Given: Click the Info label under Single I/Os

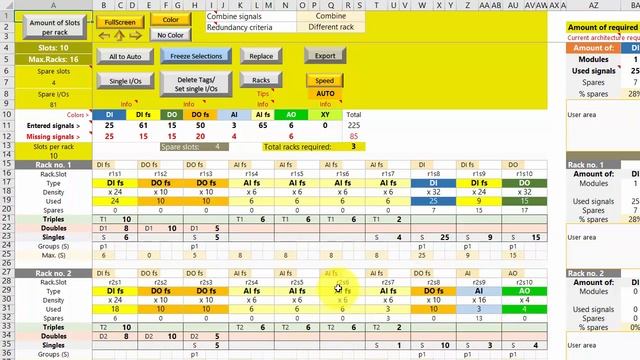Looking at the screenshot, I should [126, 104].
